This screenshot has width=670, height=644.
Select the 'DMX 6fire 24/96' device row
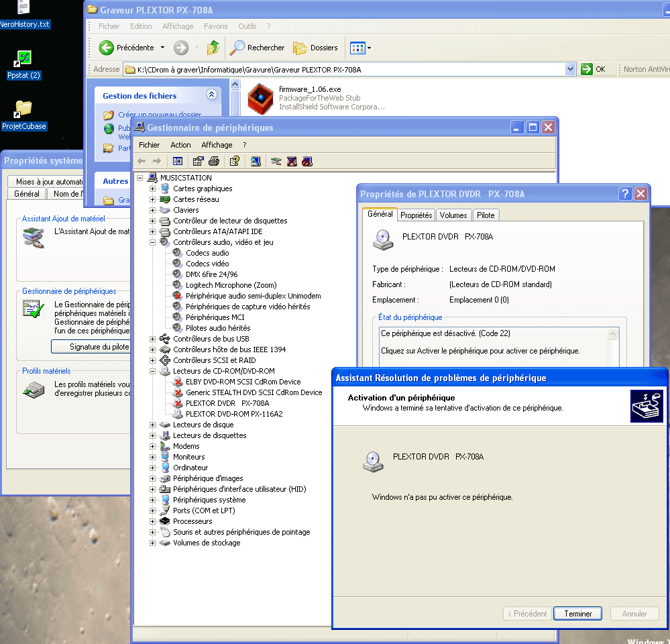211,274
